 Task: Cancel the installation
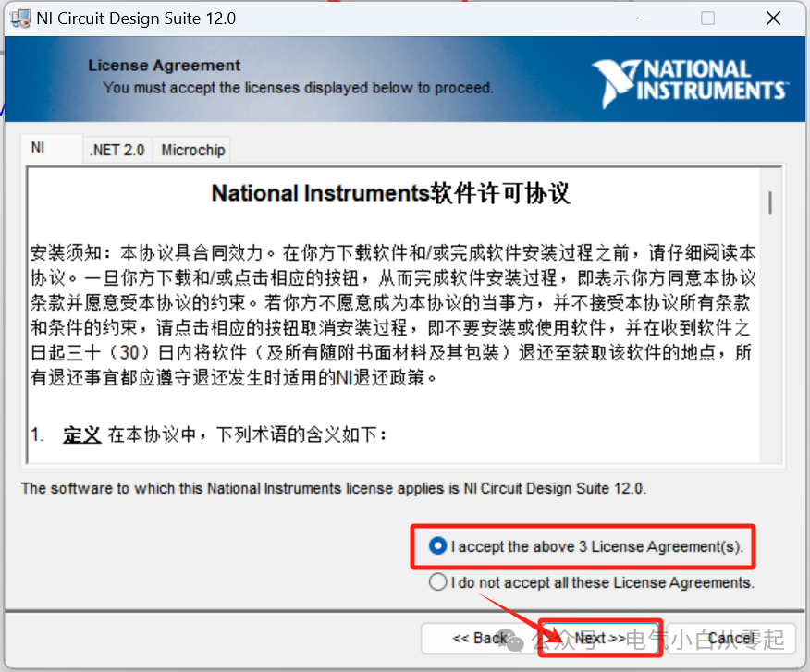[731, 639]
